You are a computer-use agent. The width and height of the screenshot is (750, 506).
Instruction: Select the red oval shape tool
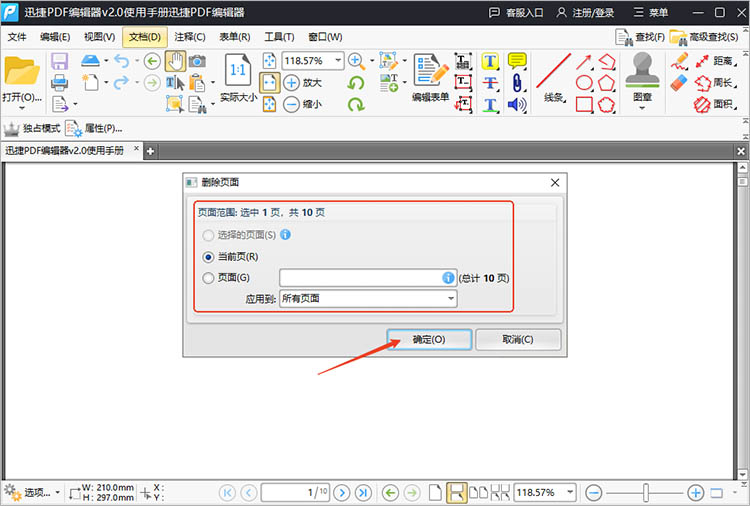584,83
